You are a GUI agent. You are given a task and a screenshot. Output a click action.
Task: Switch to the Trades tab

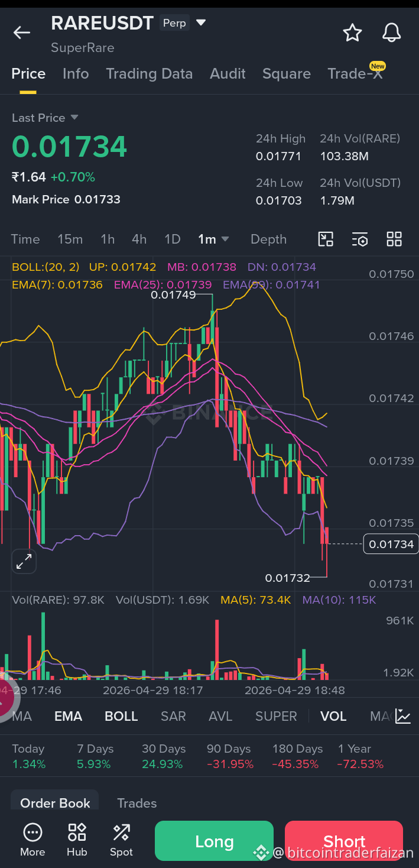click(137, 803)
